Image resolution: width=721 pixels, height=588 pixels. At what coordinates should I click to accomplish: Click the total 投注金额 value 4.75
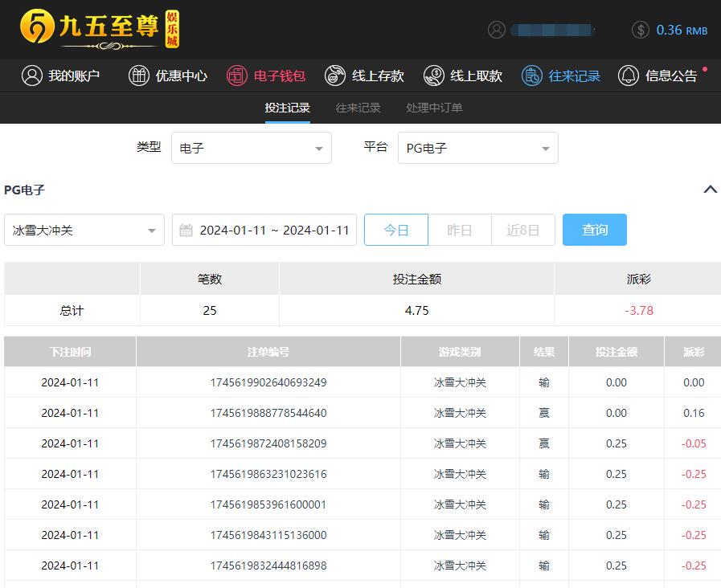pos(416,311)
